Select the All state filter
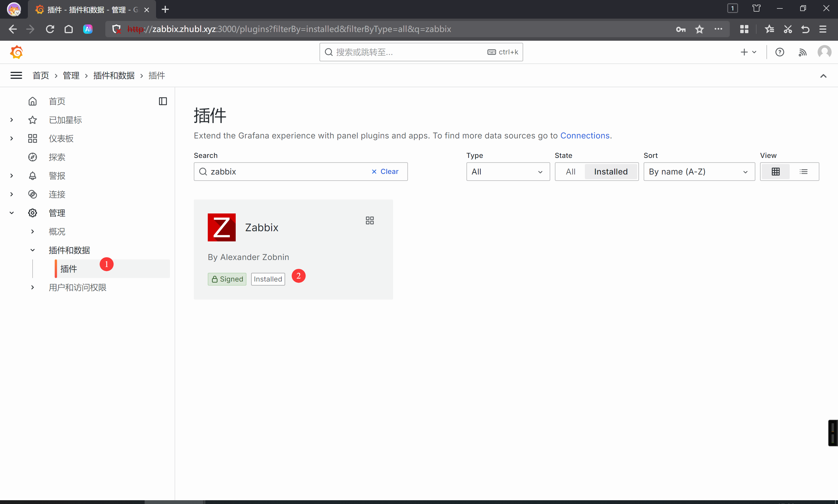This screenshot has height=504, width=838. tap(570, 172)
